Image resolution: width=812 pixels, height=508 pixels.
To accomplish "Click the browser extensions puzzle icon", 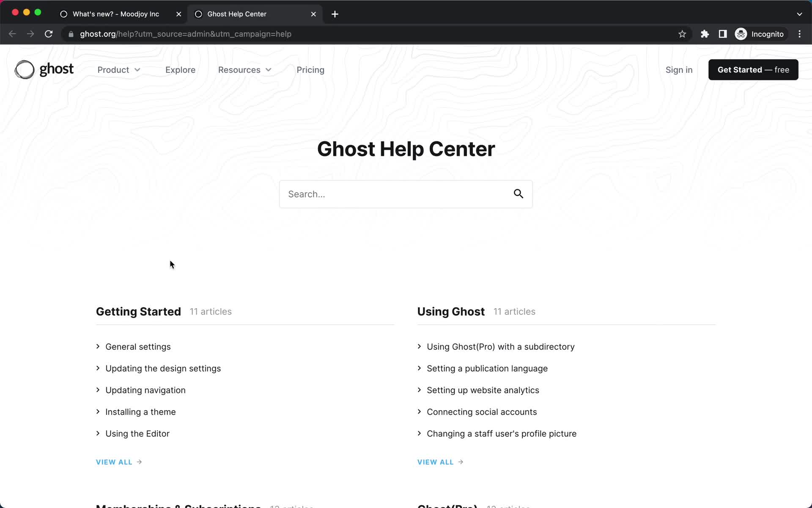I will coord(705,33).
